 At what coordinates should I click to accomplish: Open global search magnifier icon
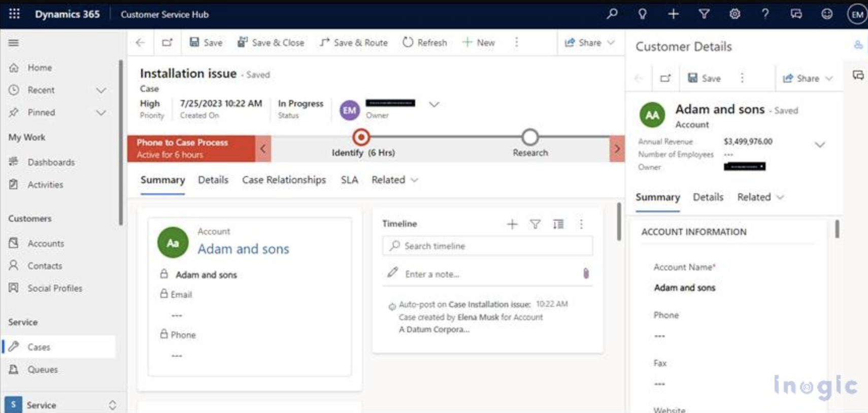click(x=612, y=14)
